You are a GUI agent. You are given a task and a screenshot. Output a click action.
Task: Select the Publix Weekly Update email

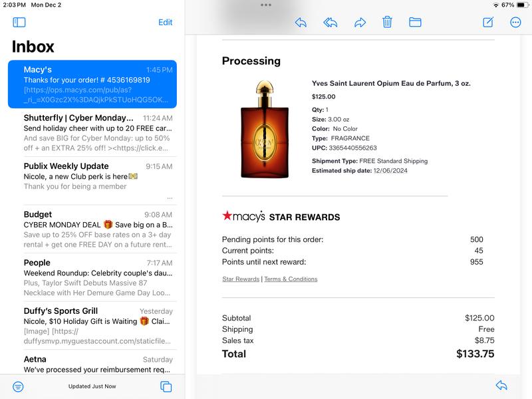click(x=92, y=180)
